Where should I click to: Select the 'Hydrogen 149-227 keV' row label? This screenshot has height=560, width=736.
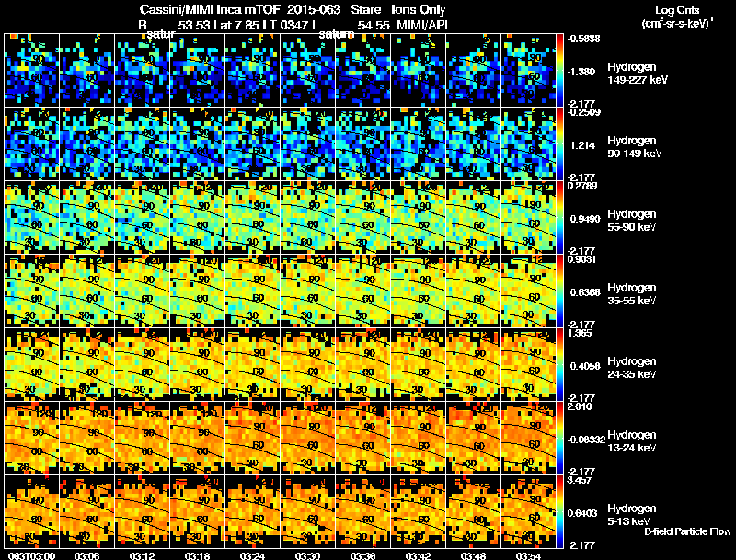pos(637,74)
